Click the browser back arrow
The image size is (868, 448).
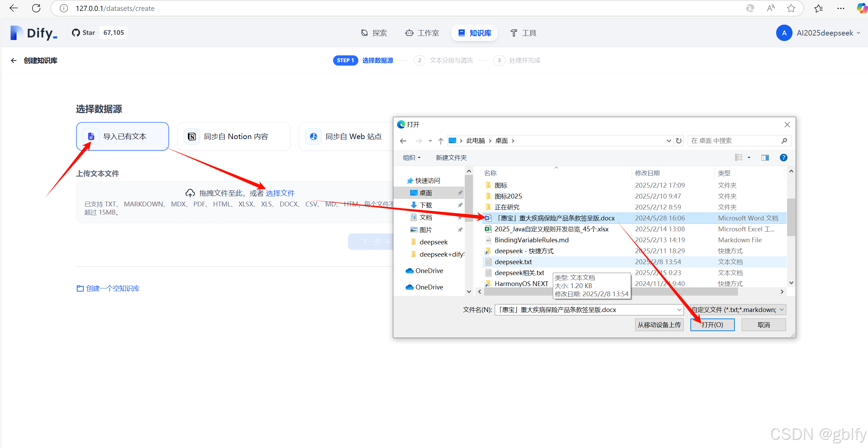click(x=14, y=8)
